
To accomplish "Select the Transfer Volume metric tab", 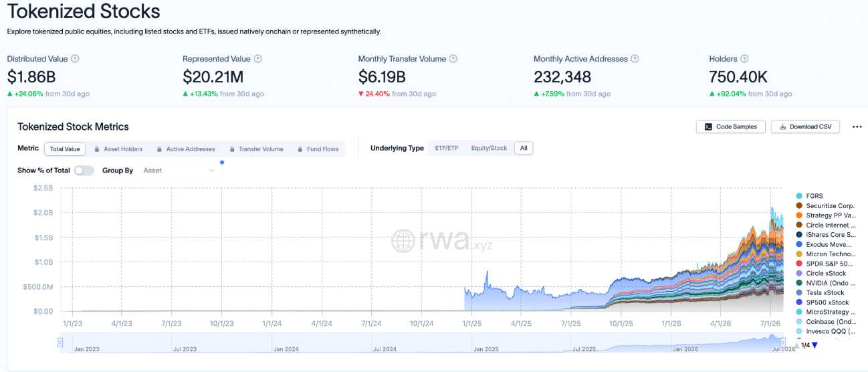I will [x=256, y=149].
